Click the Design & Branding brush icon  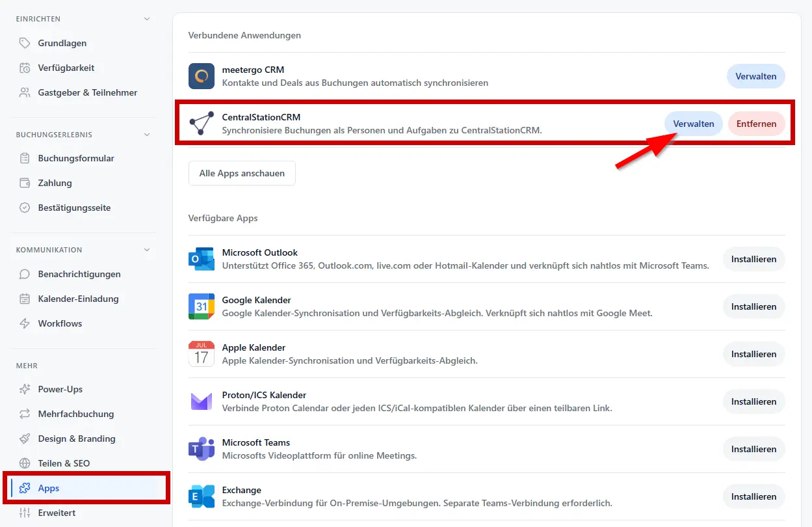tap(25, 439)
